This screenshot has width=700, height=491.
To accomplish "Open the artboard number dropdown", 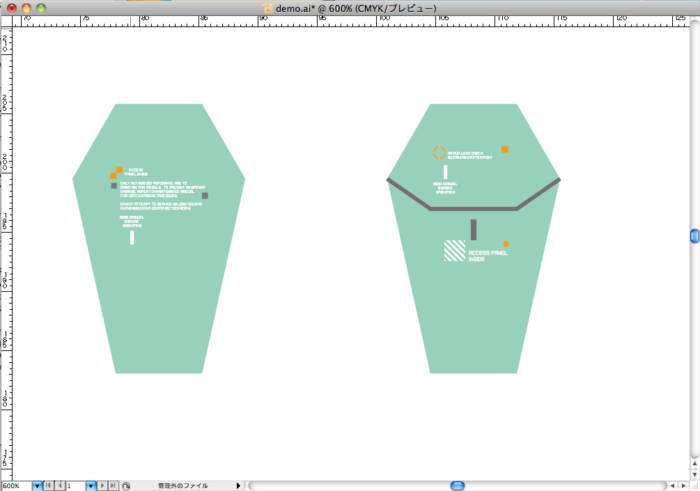I will pos(91,485).
